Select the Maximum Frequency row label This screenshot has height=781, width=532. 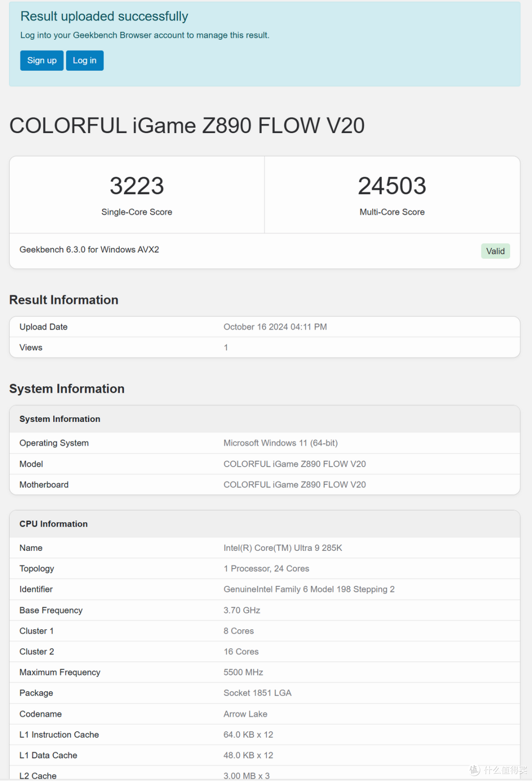tap(60, 673)
